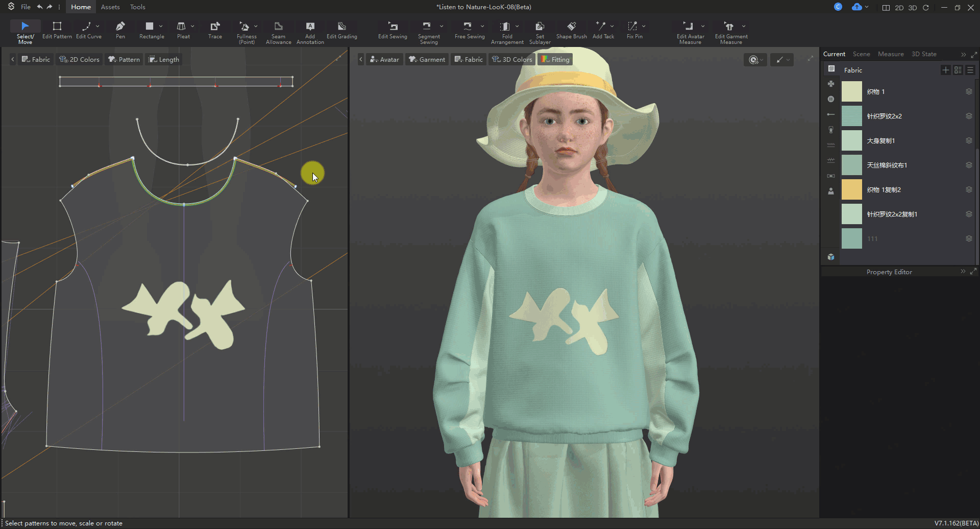Choose the Pleat tool icon
This screenshot has width=980, height=529.
(181, 27)
